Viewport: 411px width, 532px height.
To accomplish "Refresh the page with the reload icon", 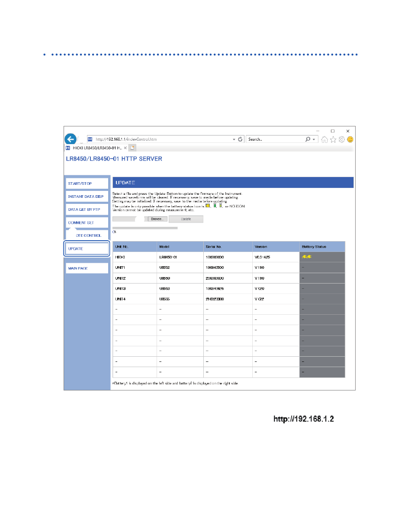I will tap(241, 139).
